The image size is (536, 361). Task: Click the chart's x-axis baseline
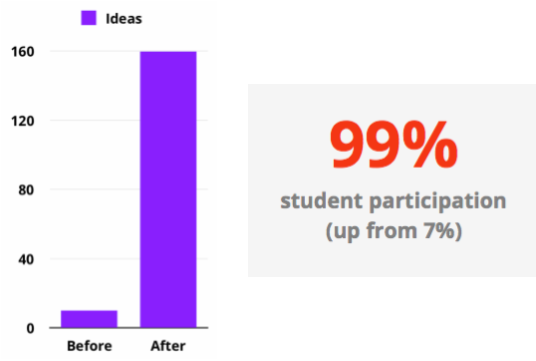[129, 328]
